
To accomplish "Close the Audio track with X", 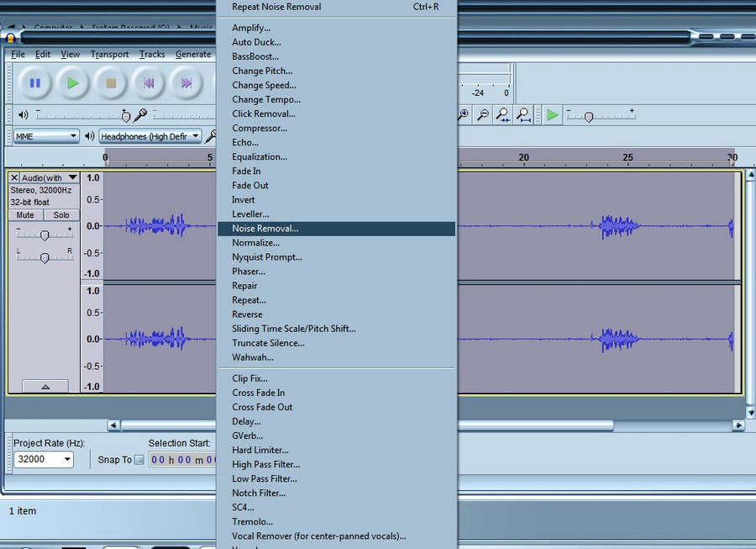I will click(x=14, y=177).
